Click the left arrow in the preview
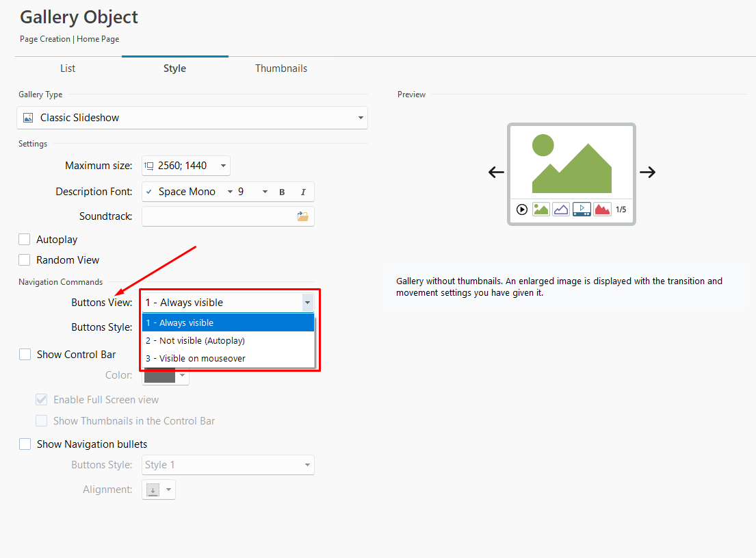Screen dimensions: 756x558 tap(496, 173)
